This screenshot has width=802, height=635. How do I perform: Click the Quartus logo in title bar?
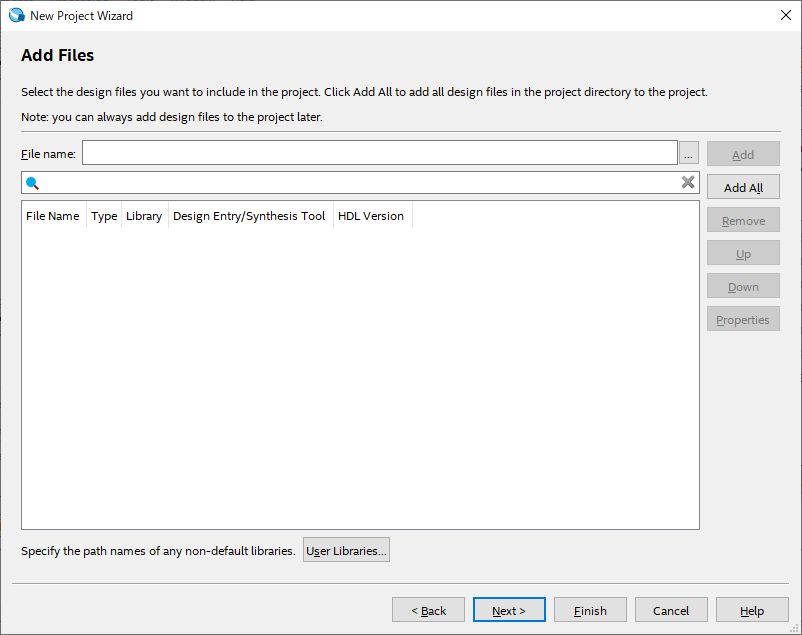point(17,15)
